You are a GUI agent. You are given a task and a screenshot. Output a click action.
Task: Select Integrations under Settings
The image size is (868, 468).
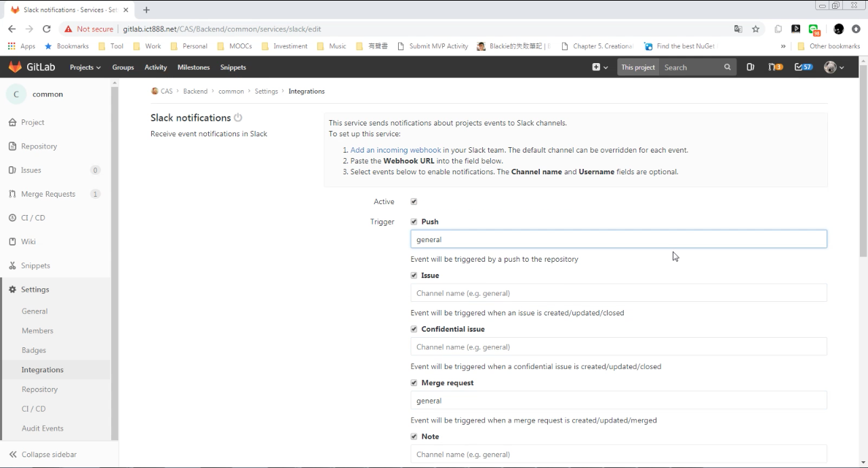[x=43, y=370]
